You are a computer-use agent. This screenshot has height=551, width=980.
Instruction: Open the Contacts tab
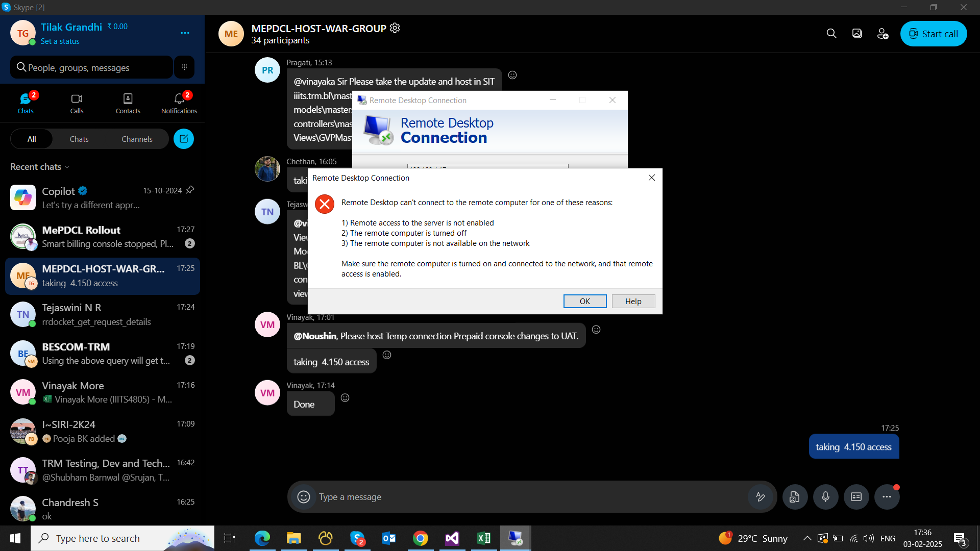[x=128, y=103]
